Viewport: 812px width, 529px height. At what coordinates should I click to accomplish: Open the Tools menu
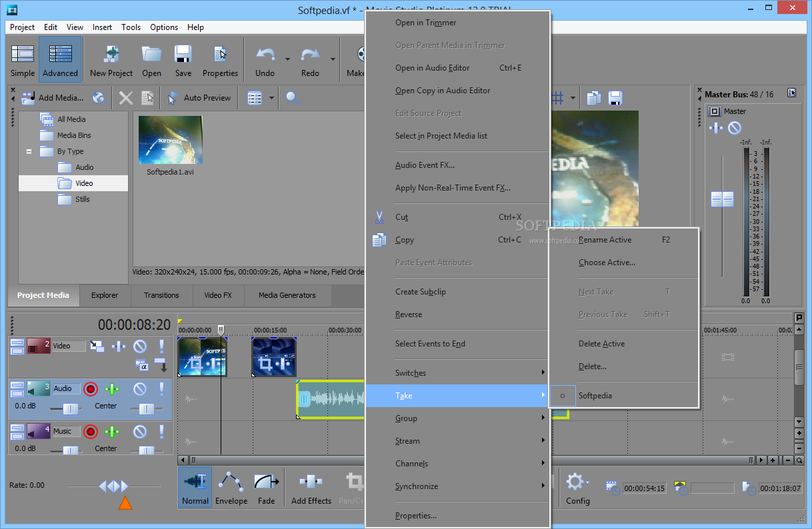pyautogui.click(x=131, y=27)
